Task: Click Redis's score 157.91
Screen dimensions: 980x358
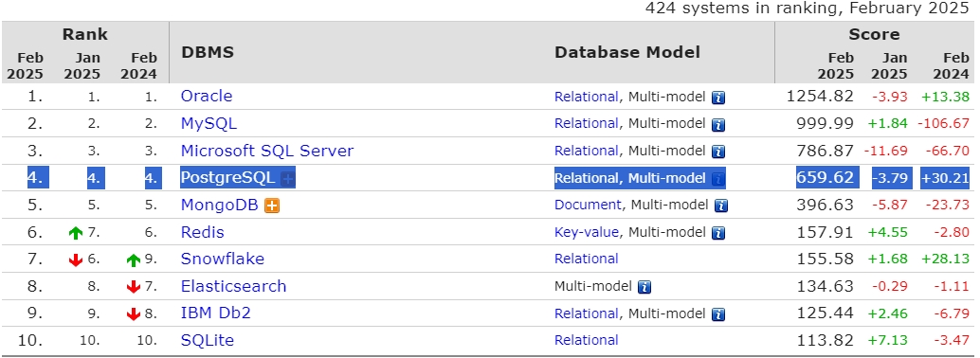Action: click(x=825, y=232)
